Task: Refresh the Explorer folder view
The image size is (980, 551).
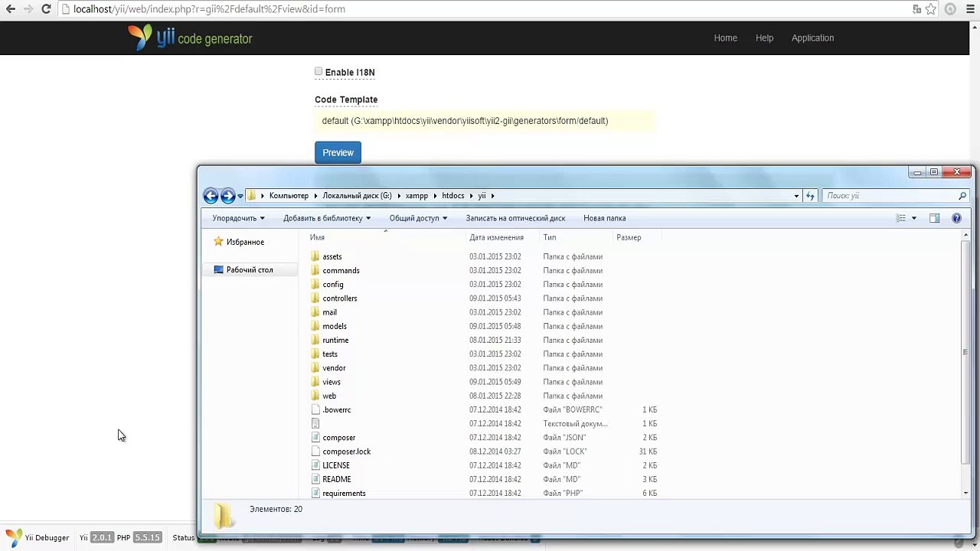Action: (x=810, y=196)
